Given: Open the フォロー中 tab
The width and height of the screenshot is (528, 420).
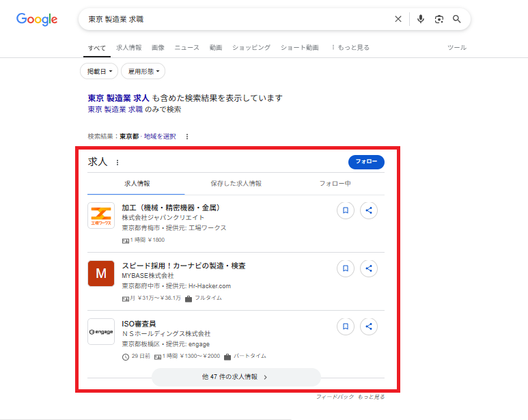Looking at the screenshot, I should click(335, 184).
